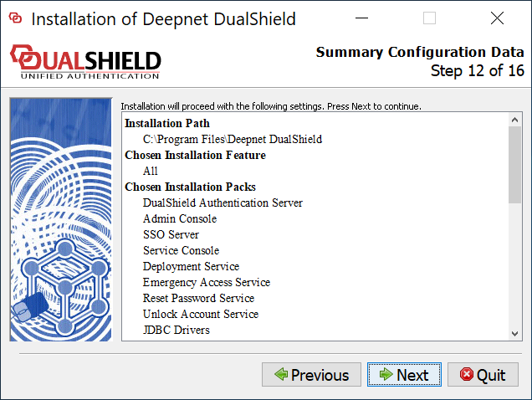532x400 pixels.
Task: Click the blue network installer artwork
Action: point(60,220)
